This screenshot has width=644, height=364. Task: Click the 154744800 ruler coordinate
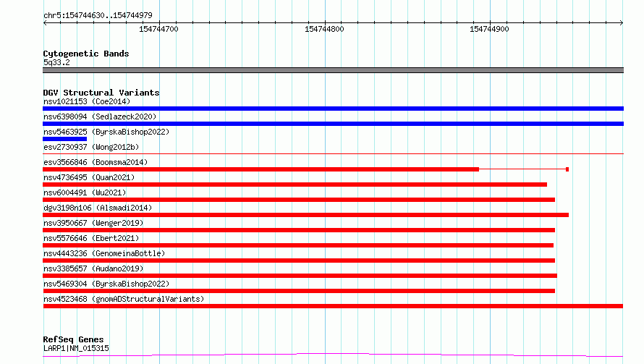tap(324, 29)
